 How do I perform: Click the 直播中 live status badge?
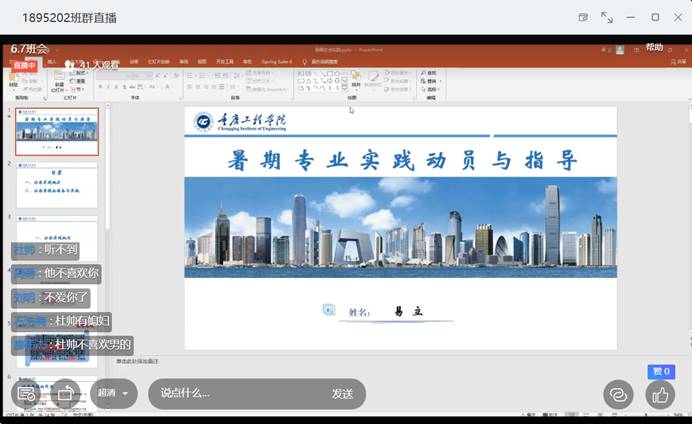[x=23, y=65]
